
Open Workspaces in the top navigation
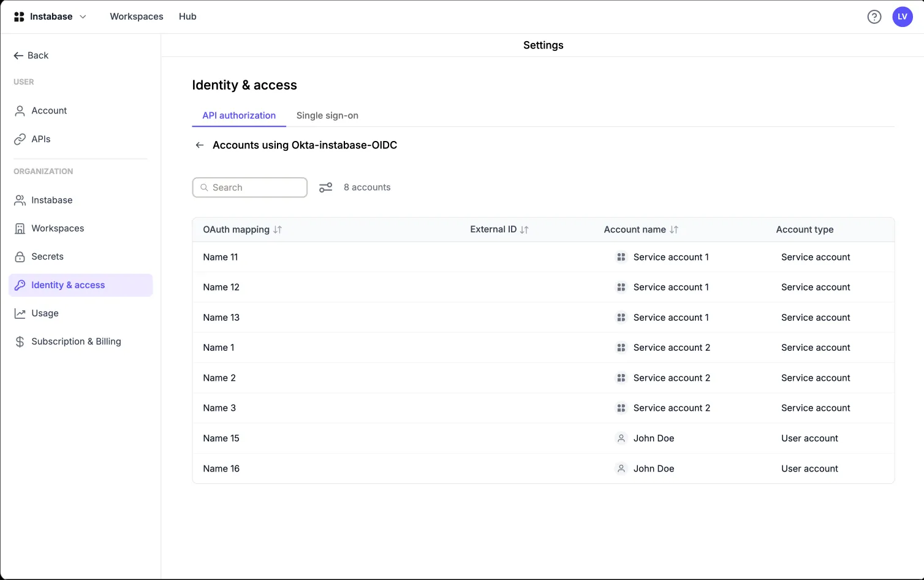pyautogui.click(x=137, y=17)
